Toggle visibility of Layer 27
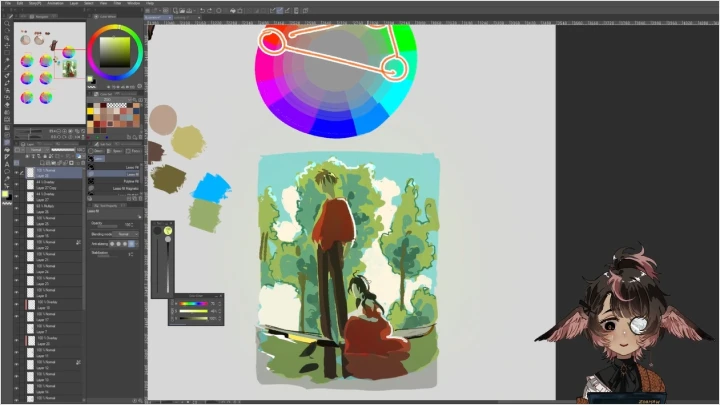 pyautogui.click(x=16, y=199)
